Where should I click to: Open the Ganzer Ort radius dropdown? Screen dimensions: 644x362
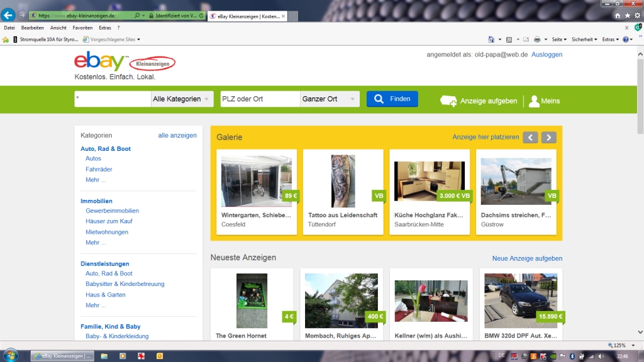tap(330, 99)
